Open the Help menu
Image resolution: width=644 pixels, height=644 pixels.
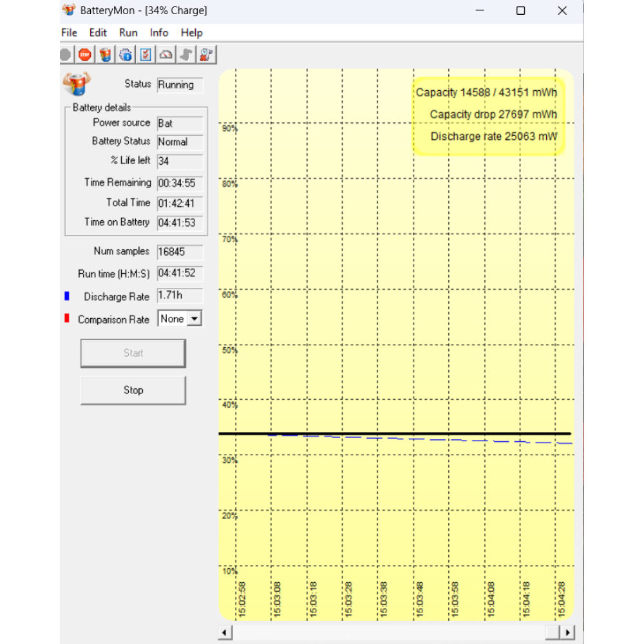(191, 33)
